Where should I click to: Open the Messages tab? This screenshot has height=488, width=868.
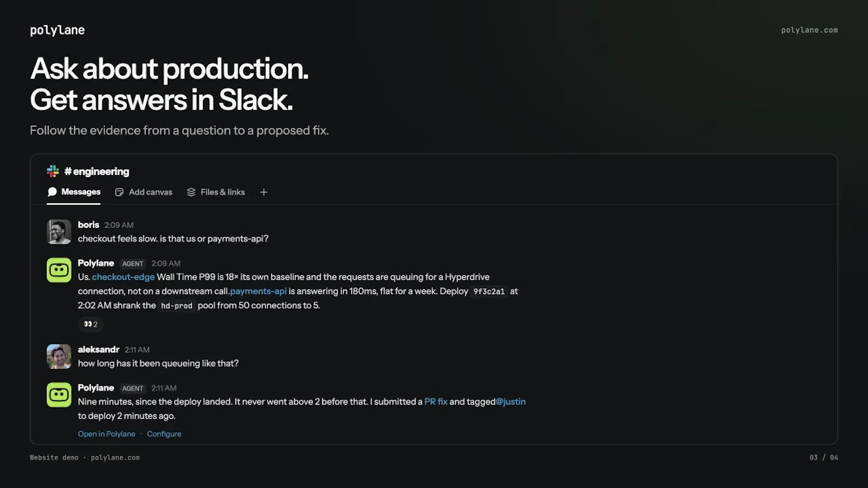pyautogui.click(x=74, y=192)
